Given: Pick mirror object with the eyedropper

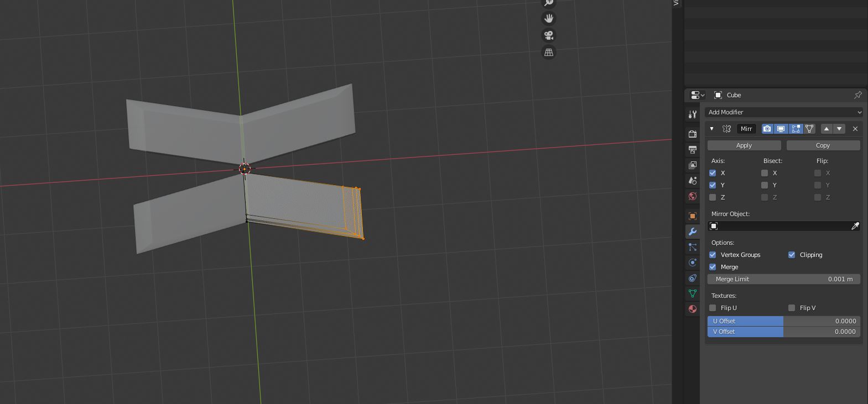Looking at the screenshot, I should [855, 226].
